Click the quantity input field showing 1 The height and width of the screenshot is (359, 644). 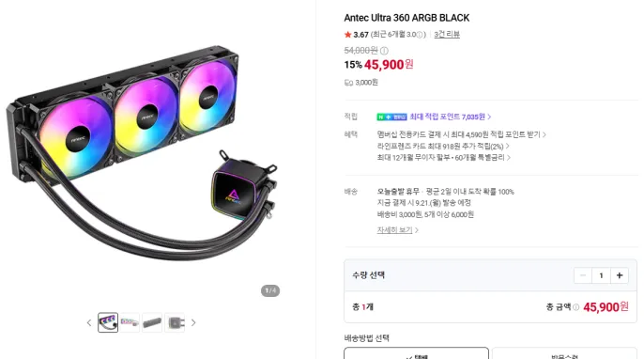pyautogui.click(x=601, y=275)
